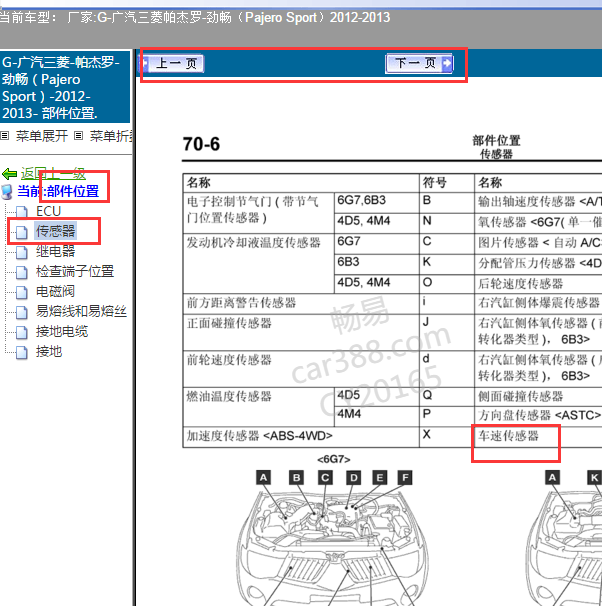Click page icon next to ECU
This screenshot has width=602, height=606.
tap(22, 212)
